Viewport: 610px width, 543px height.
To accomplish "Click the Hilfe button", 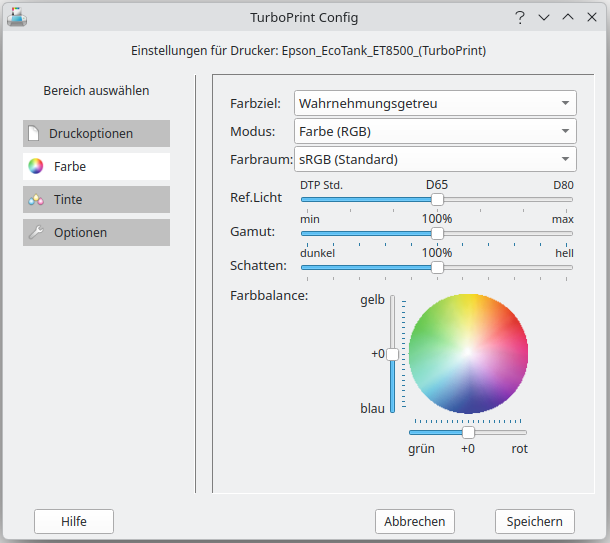I will pyautogui.click(x=74, y=521).
